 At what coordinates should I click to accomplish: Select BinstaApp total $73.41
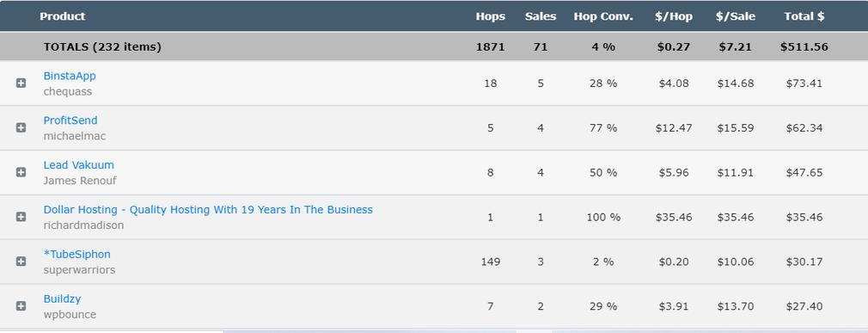point(804,83)
